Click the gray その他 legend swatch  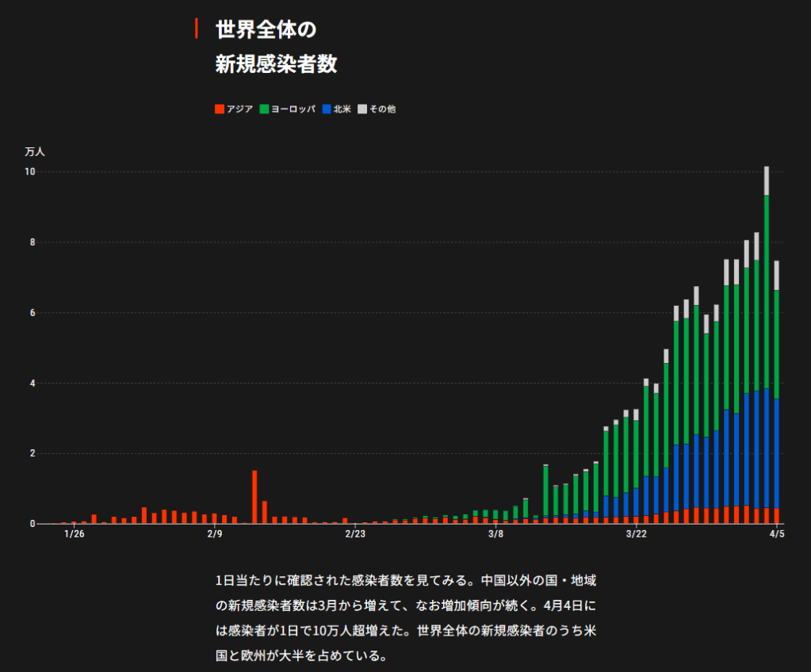pos(362,109)
